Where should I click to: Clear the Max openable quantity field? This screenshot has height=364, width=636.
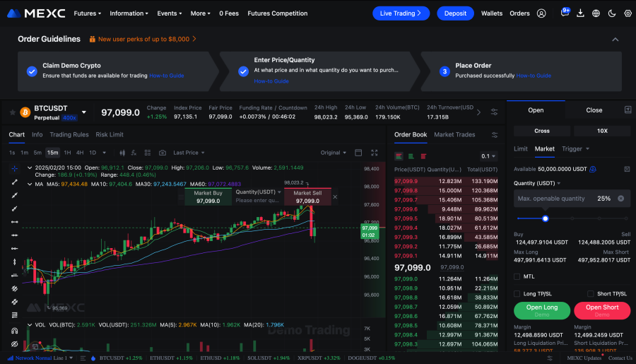coord(621,199)
